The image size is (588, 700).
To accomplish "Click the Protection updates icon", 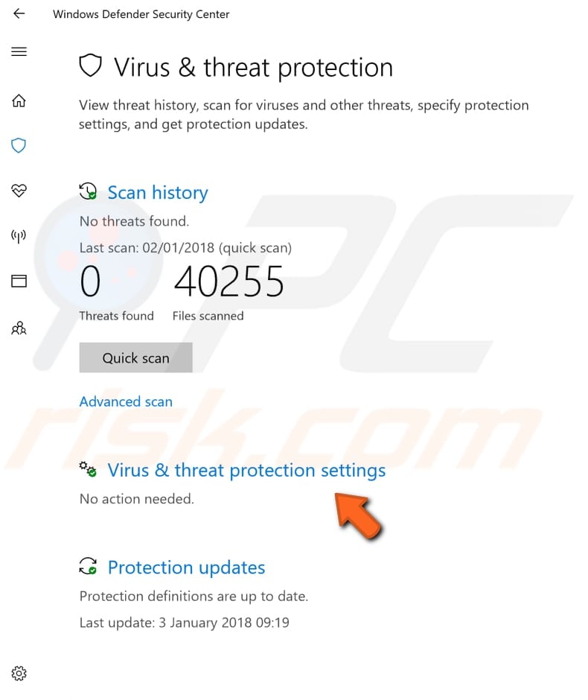I will click(x=88, y=566).
